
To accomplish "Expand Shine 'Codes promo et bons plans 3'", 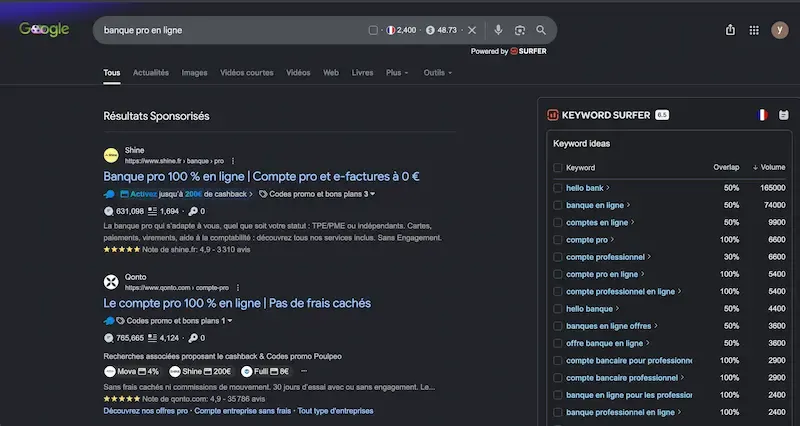I will click(317, 194).
